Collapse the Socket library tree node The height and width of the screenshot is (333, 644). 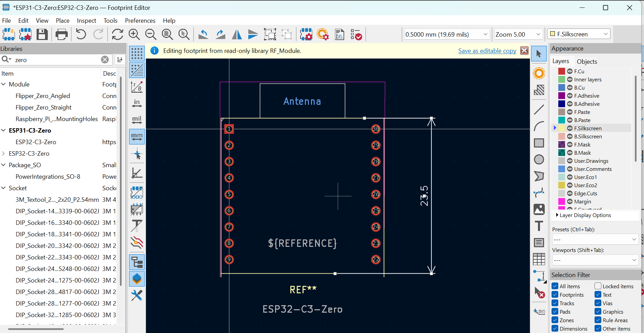3,188
